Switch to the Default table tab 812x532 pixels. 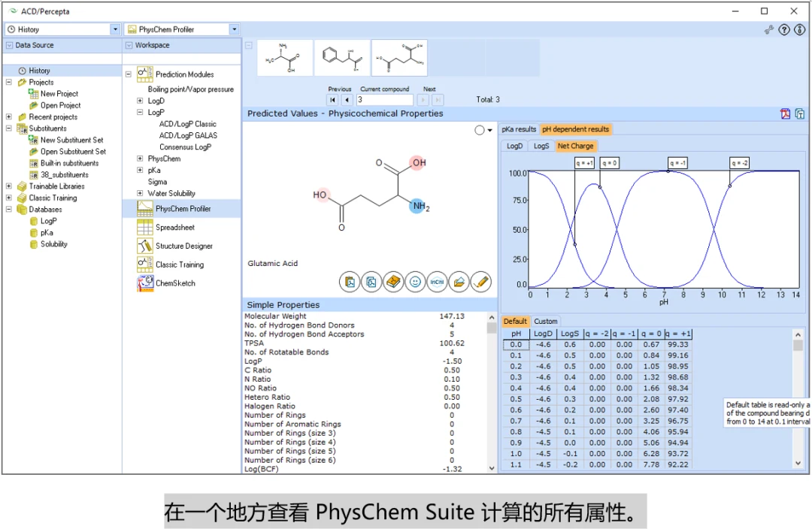coord(515,322)
